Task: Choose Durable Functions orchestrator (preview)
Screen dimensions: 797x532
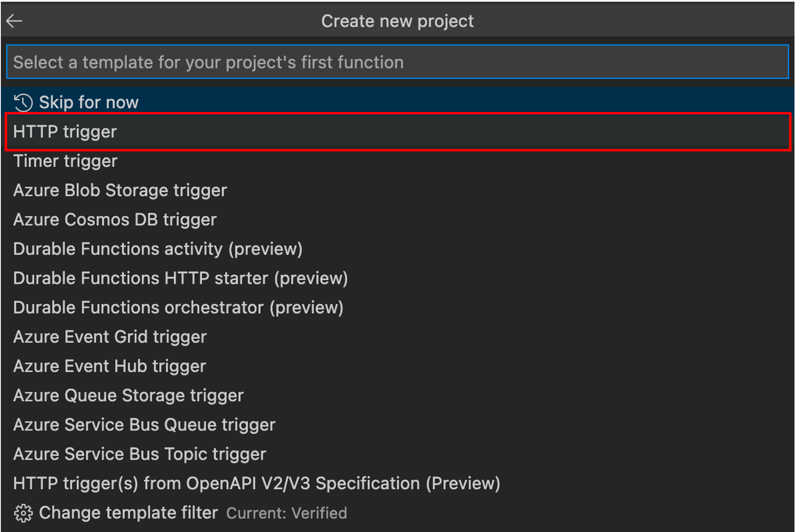Action: coord(178,308)
